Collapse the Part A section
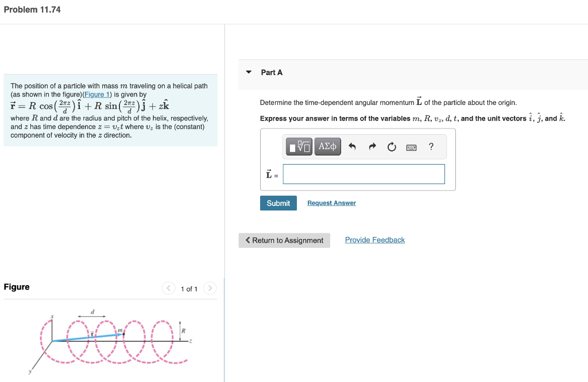 (x=248, y=72)
